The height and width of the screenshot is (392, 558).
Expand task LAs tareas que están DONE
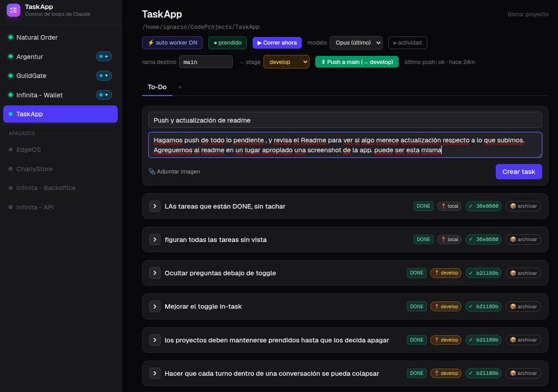(x=155, y=206)
